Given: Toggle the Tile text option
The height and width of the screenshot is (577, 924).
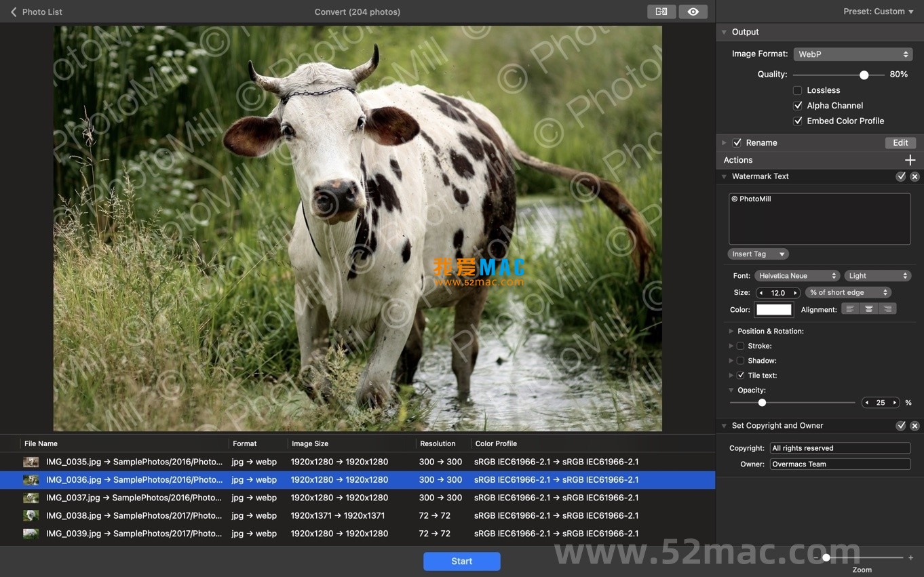Looking at the screenshot, I should 741,374.
